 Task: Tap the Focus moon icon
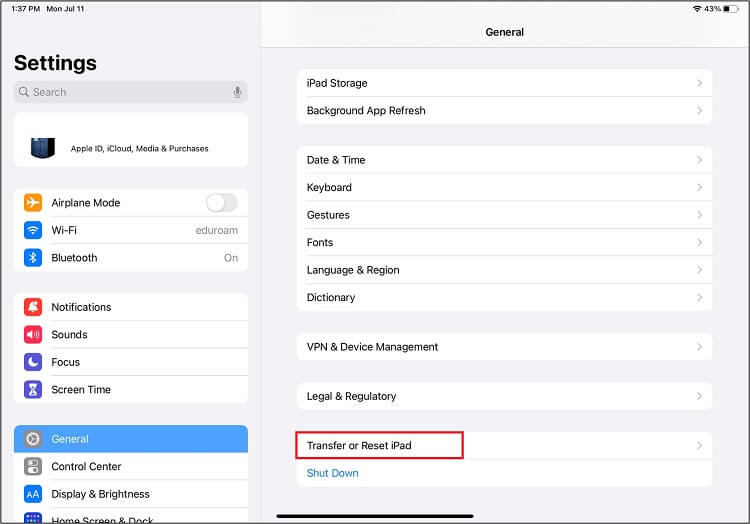click(33, 362)
